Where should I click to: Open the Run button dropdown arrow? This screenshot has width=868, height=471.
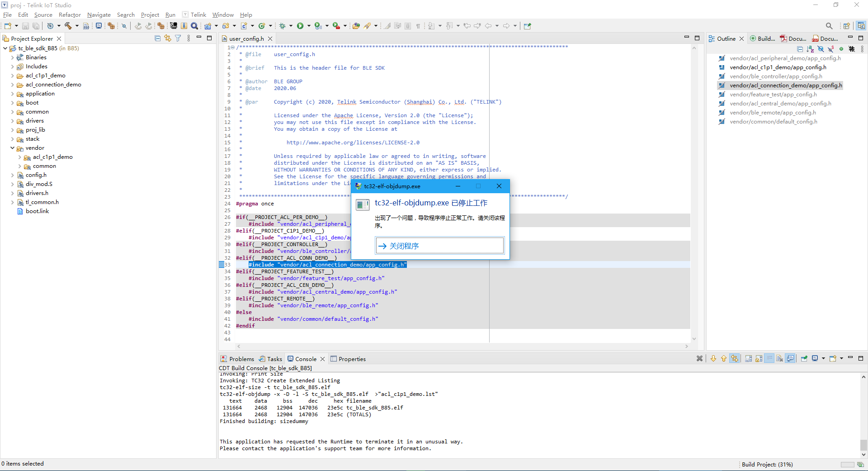(309, 26)
